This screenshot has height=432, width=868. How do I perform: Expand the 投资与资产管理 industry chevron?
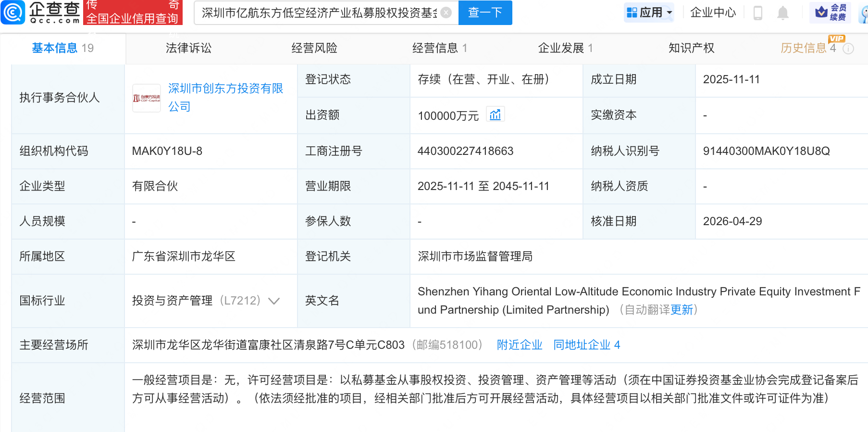tap(274, 301)
